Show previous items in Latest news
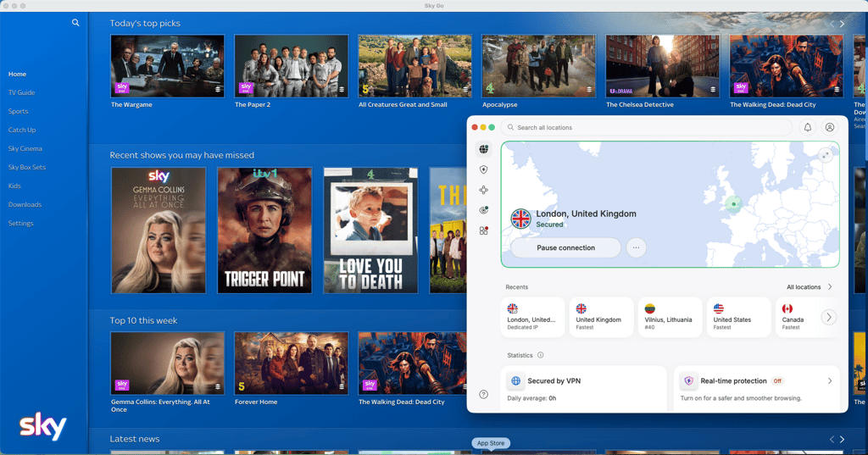868x455 pixels. click(x=832, y=439)
